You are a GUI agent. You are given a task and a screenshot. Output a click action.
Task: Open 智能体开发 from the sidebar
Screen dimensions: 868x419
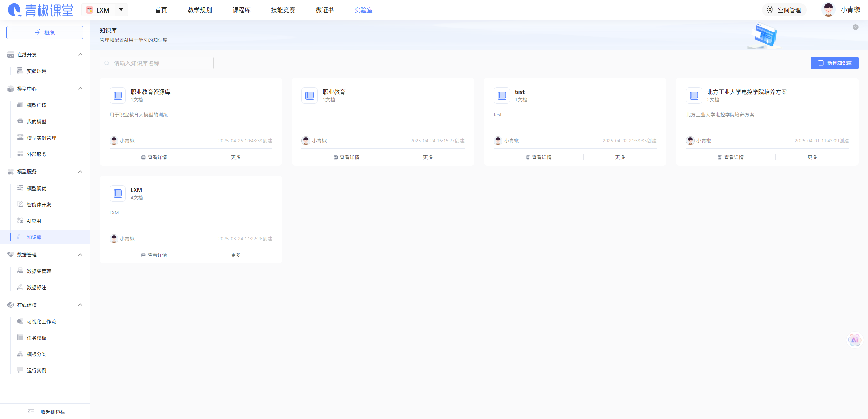(39, 205)
